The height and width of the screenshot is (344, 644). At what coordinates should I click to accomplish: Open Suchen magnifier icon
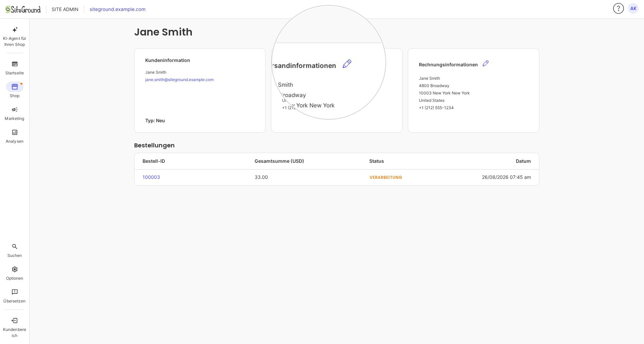click(15, 247)
